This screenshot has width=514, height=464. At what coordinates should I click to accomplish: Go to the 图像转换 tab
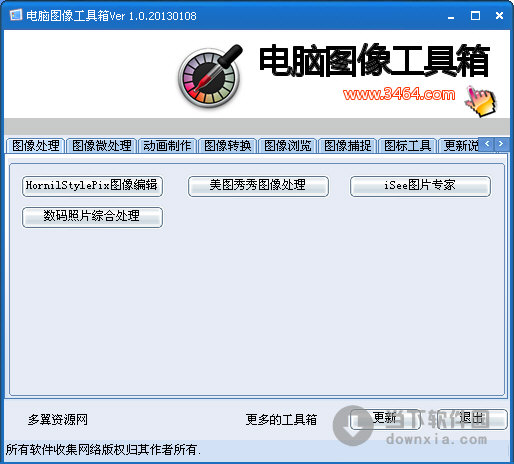click(x=228, y=146)
